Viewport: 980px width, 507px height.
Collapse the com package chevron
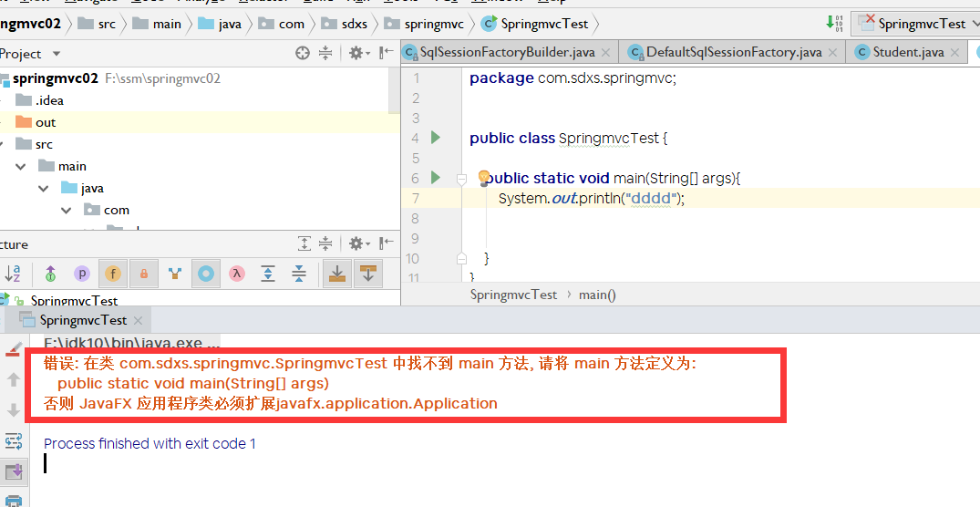tap(67, 210)
